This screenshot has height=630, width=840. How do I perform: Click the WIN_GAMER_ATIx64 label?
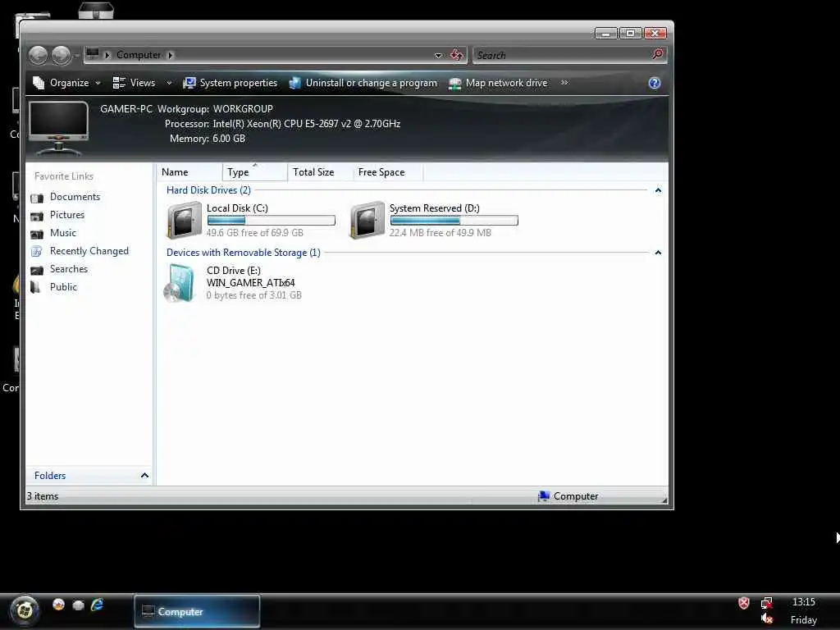point(251,283)
